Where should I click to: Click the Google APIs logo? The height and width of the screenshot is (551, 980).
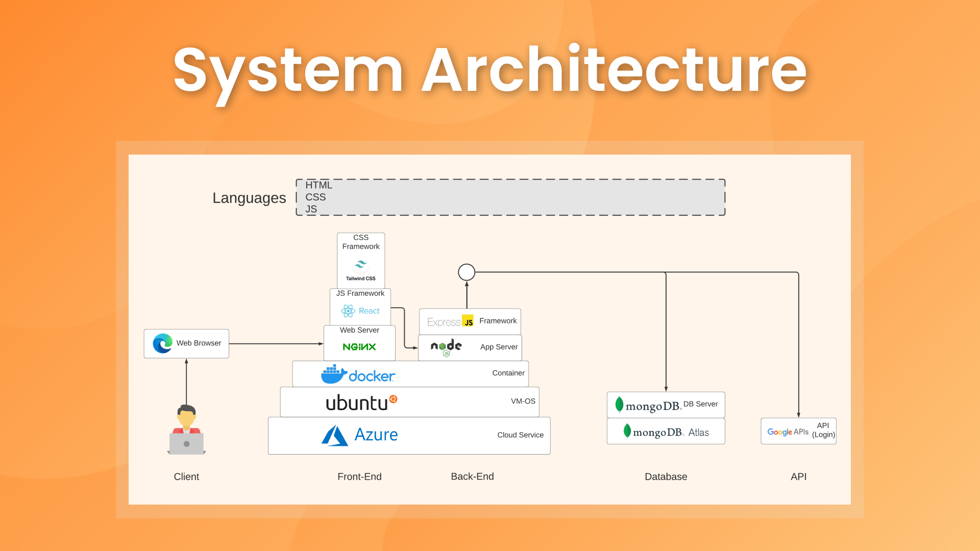[x=788, y=432]
